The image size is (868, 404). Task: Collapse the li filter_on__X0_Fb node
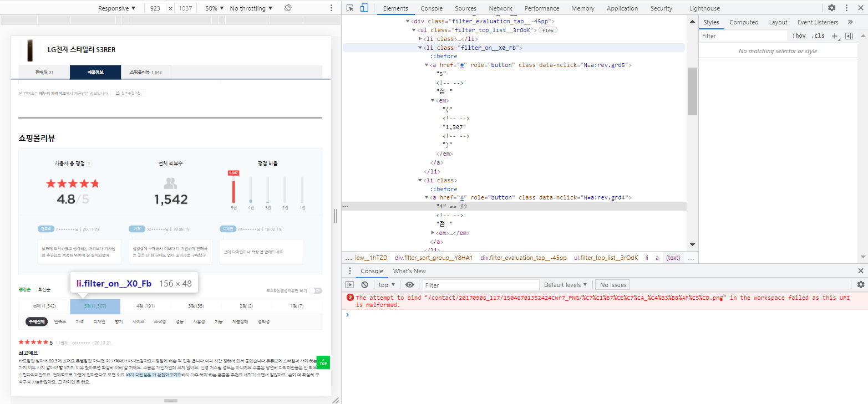point(420,48)
